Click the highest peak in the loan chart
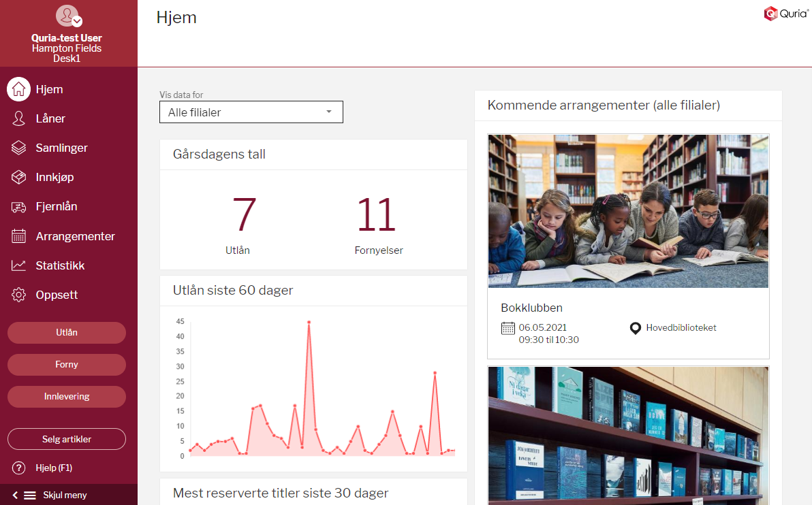This screenshot has width=812, height=505. pyautogui.click(x=309, y=322)
